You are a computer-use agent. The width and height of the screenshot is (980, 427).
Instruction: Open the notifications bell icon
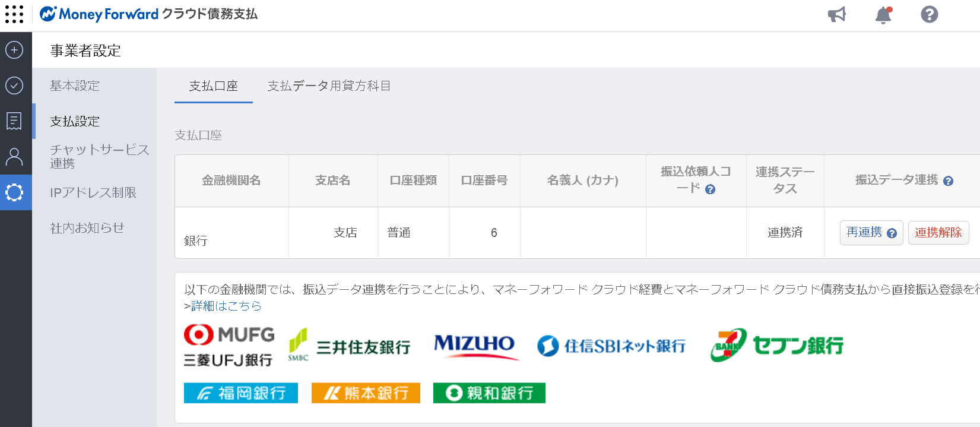(883, 15)
